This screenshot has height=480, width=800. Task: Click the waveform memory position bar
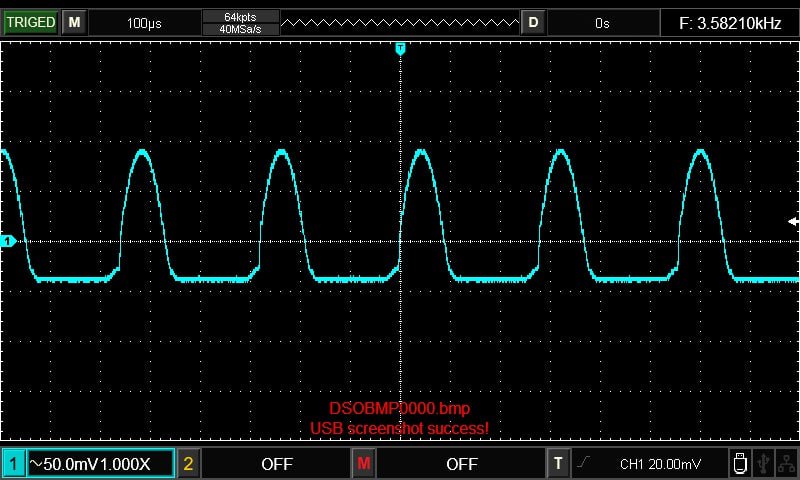(400, 23)
